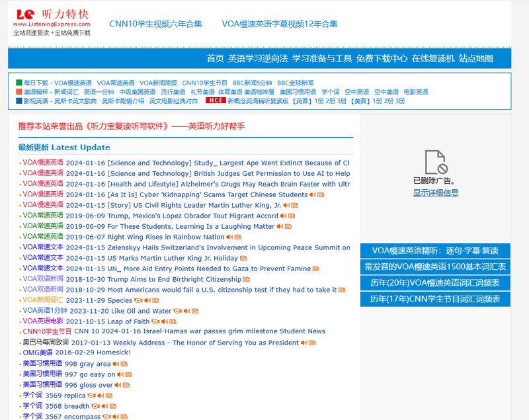Screen dimensions: 529x420
Task: Open 首页 in the blue navigation bar
Action: [215, 58]
